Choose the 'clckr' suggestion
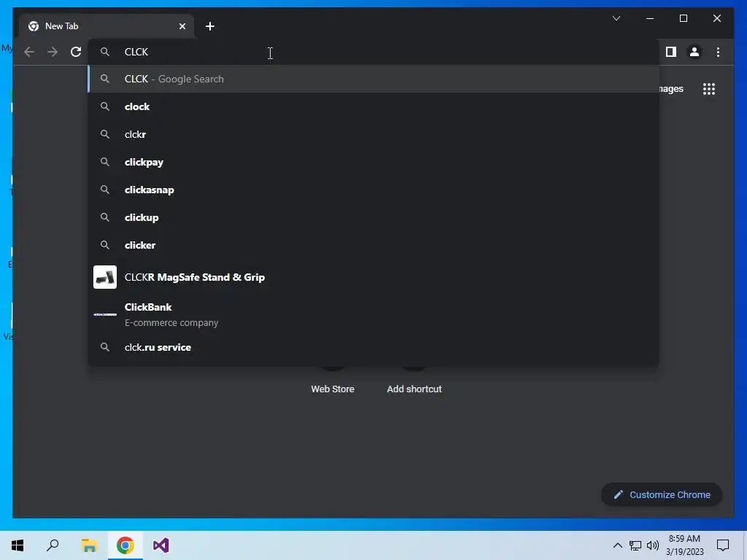Screen dimensions: 747x560 click(373, 134)
